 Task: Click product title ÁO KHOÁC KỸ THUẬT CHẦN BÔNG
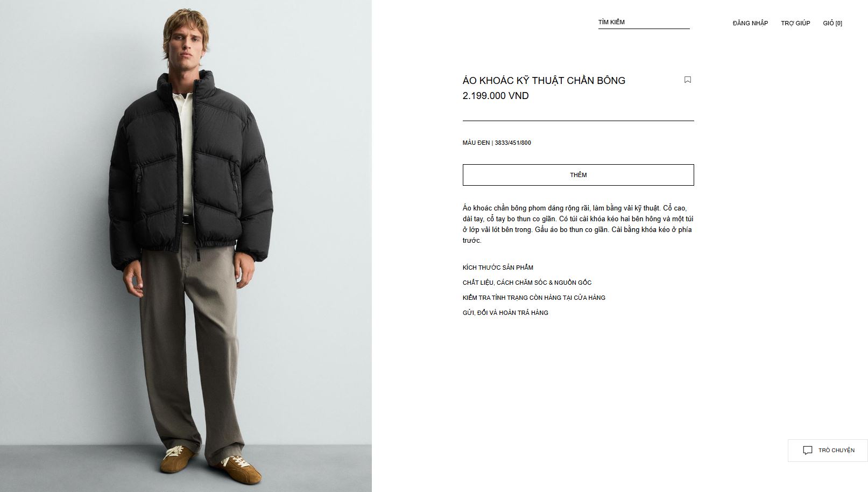coord(544,81)
